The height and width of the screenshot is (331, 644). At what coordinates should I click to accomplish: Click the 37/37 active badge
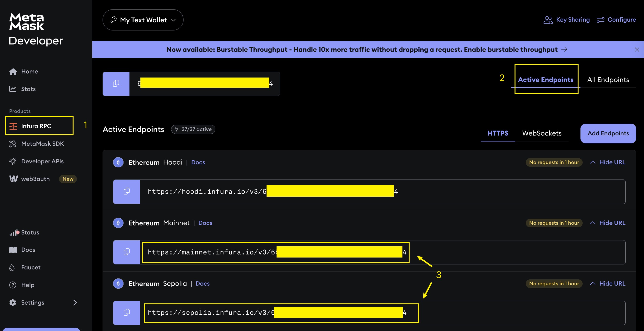click(x=193, y=129)
